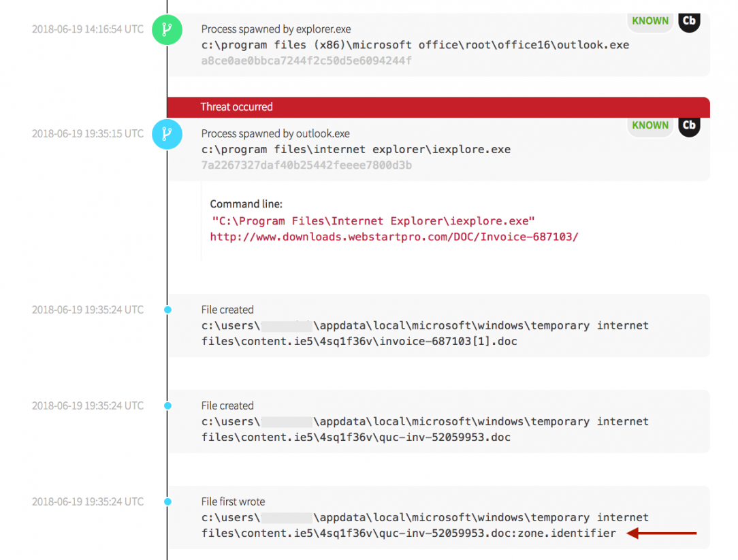Click the iexplore.exe hash 7a2267327daf...

coord(306,165)
